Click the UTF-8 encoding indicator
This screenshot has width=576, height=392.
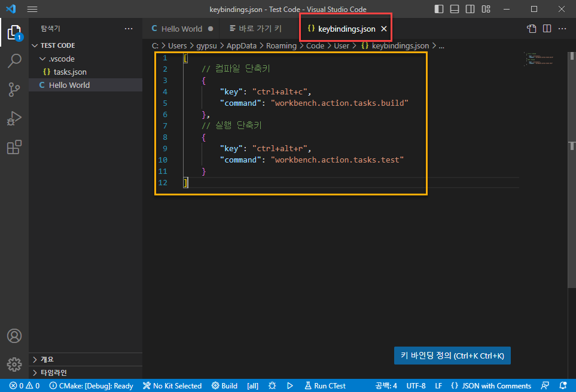coord(416,386)
